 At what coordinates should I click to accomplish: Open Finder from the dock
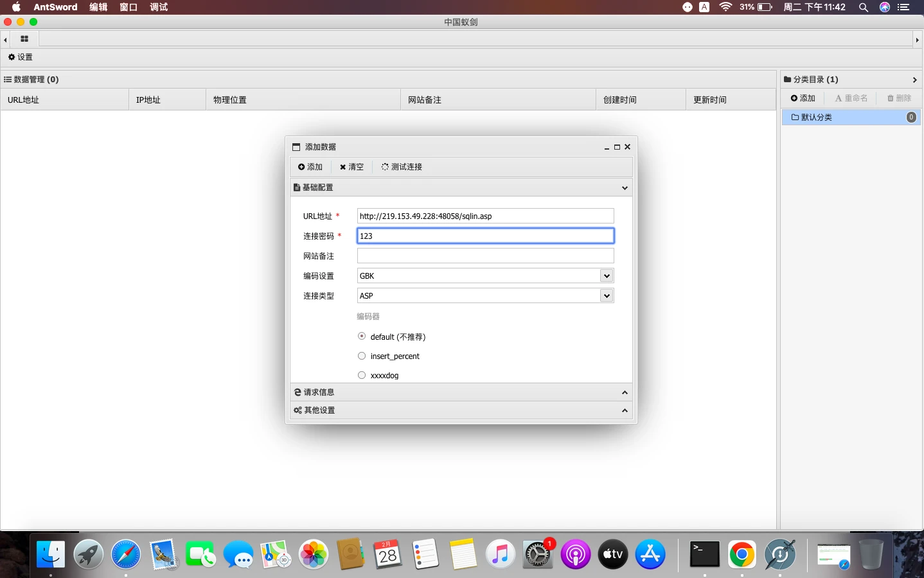click(x=51, y=554)
